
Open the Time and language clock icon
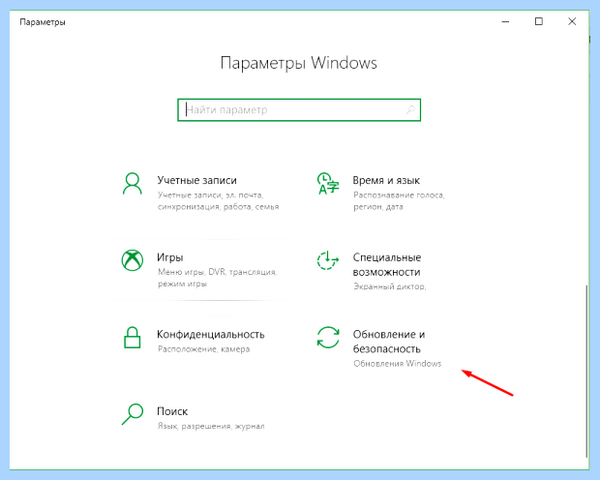328,183
